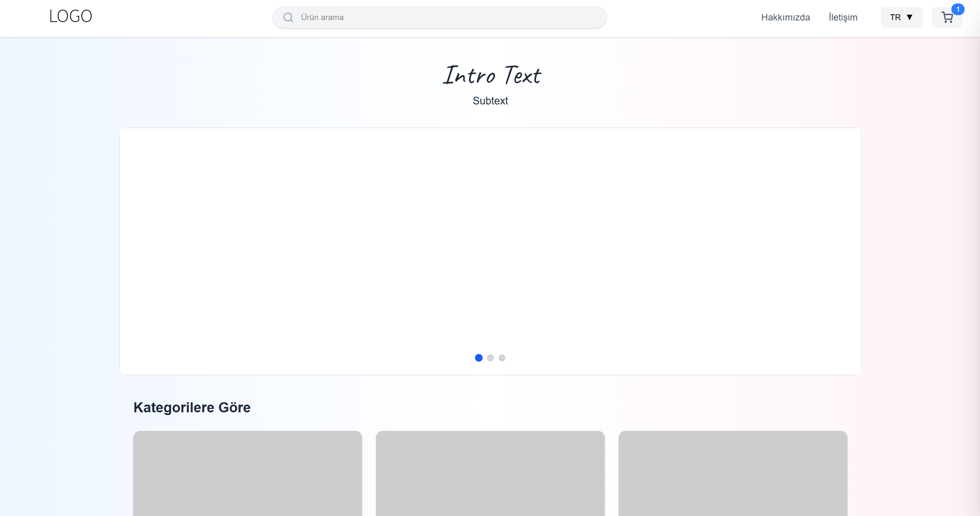Viewport: 980px width, 516px height.
Task: Click the main carousel slide area
Action: point(490,240)
